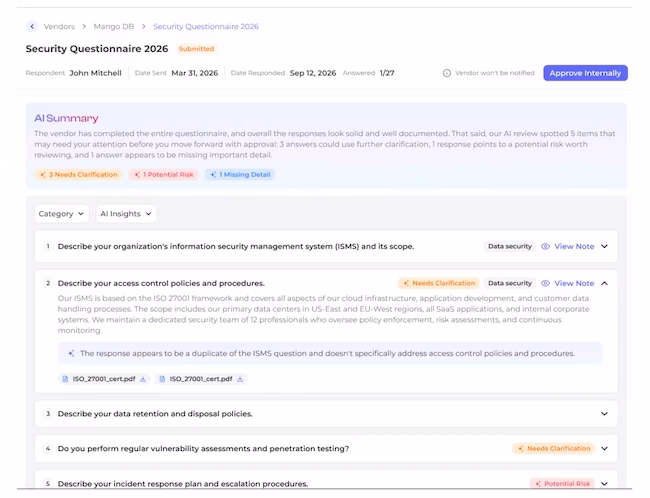Select question 4 title penetration testing
This screenshot has width=650, height=498.
pos(203,448)
